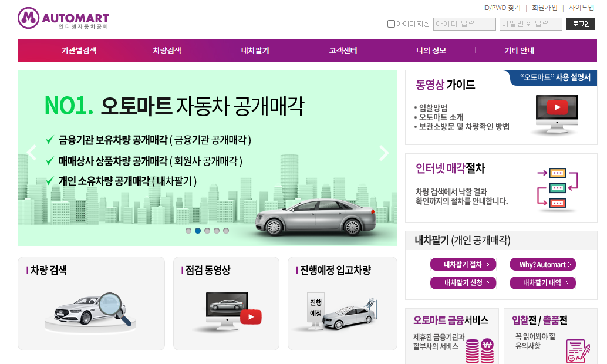The height and width of the screenshot is (364, 607).
Task: Open the 사이트맵 link
Action: coord(581,8)
